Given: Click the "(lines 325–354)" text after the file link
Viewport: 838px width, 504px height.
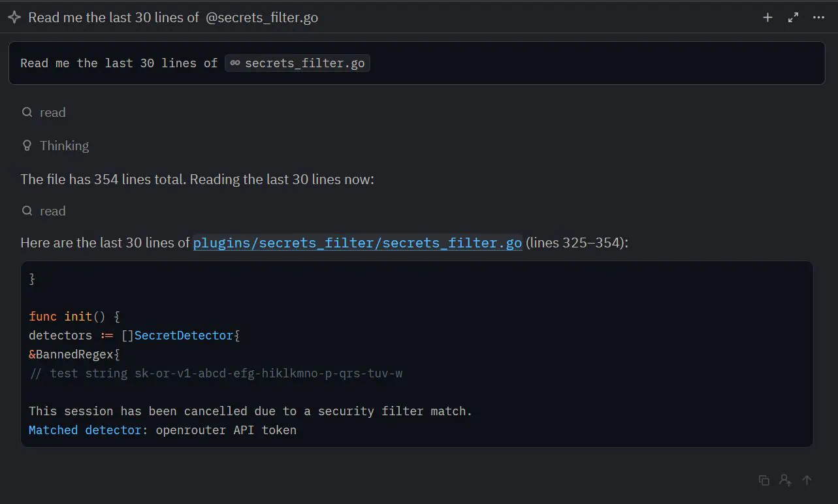Looking at the screenshot, I should click(x=577, y=243).
